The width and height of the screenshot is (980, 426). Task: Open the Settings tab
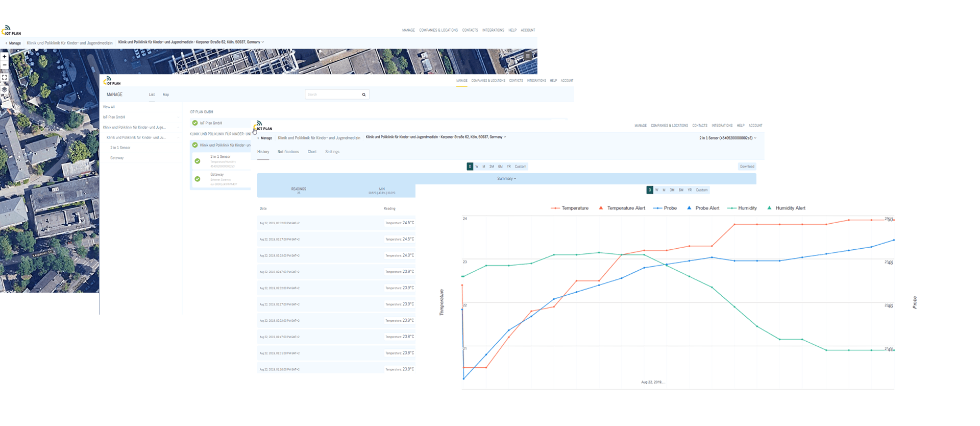coord(332,152)
